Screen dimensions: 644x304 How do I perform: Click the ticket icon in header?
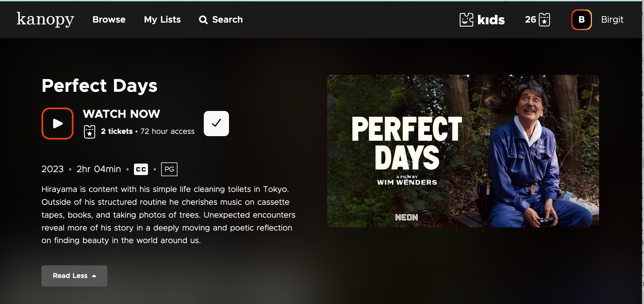[x=544, y=20]
